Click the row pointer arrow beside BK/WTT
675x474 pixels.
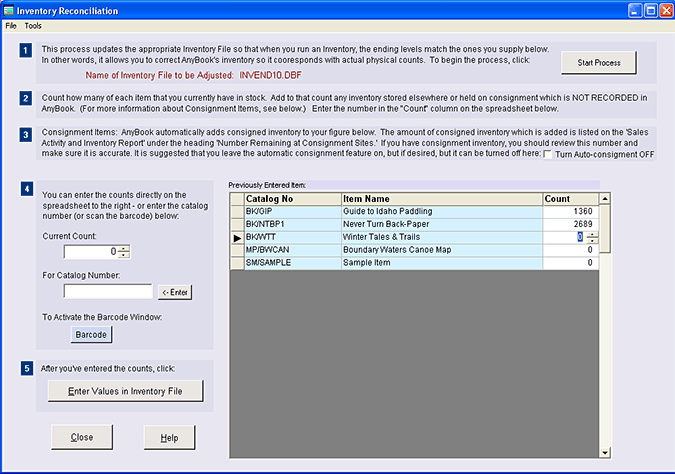click(x=235, y=237)
